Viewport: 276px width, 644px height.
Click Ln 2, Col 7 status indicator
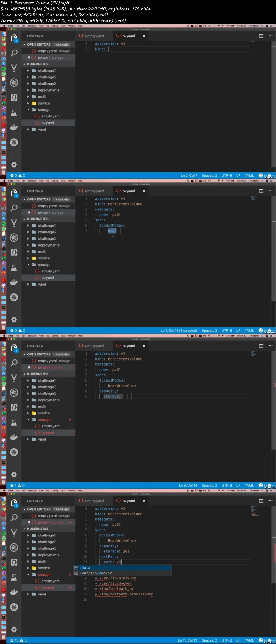pyautogui.click(x=189, y=175)
